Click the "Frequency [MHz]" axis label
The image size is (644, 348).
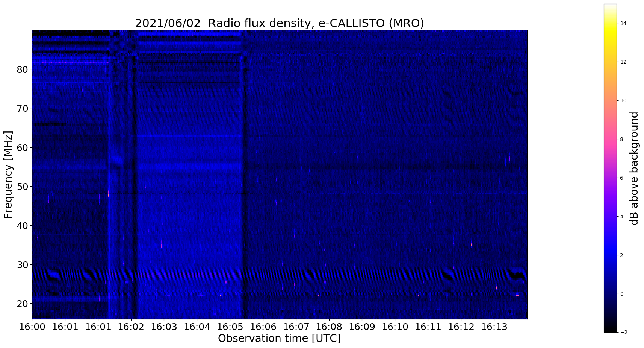(8, 175)
